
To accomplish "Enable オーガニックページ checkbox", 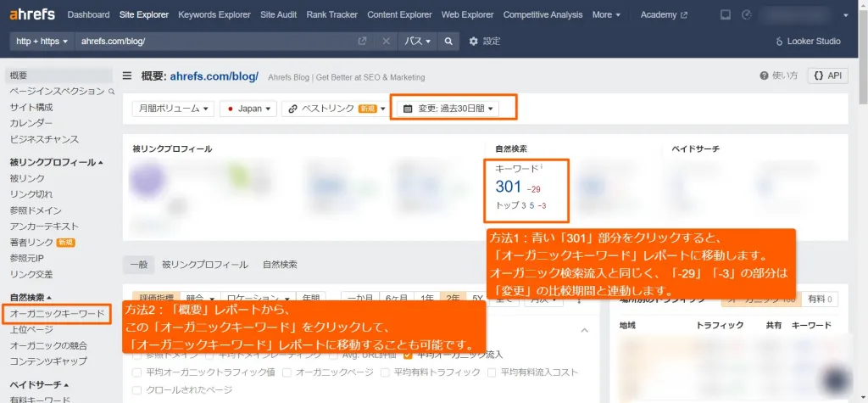I will pyautogui.click(x=287, y=372).
